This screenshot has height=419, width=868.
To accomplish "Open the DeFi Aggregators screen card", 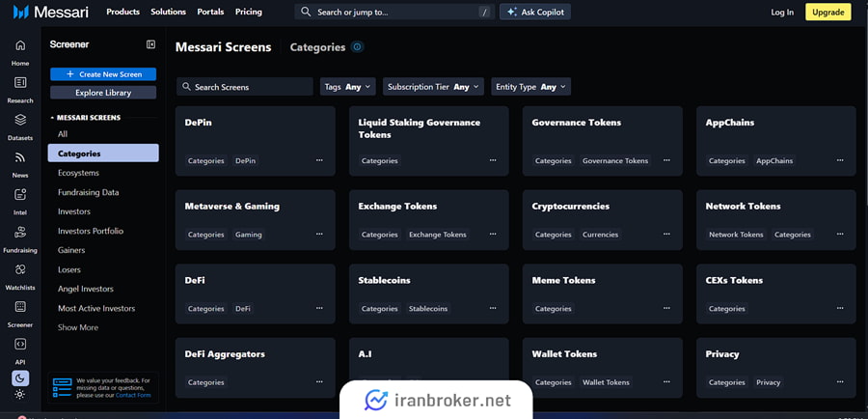I will [256, 368].
